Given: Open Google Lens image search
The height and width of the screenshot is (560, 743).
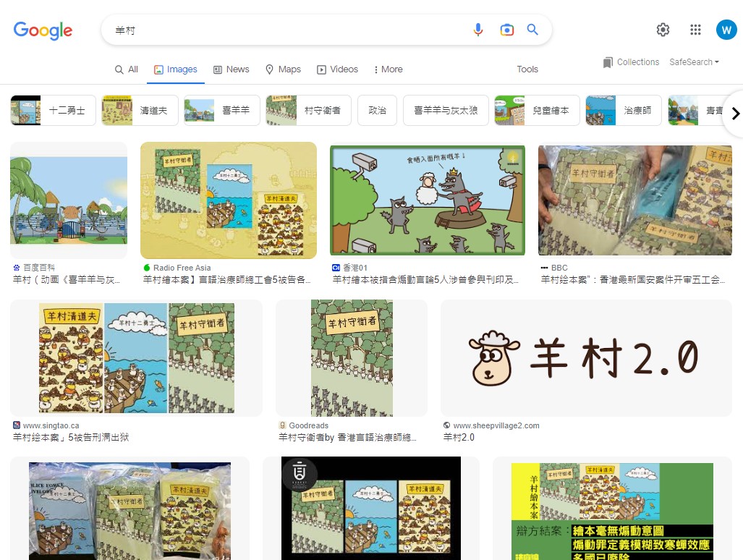Looking at the screenshot, I should [x=506, y=30].
